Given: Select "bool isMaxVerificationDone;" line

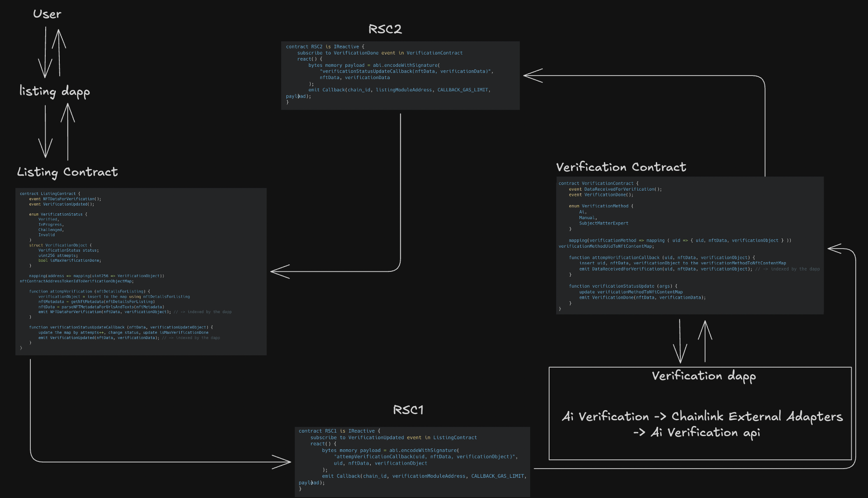Looking at the screenshot, I should 69,260.
